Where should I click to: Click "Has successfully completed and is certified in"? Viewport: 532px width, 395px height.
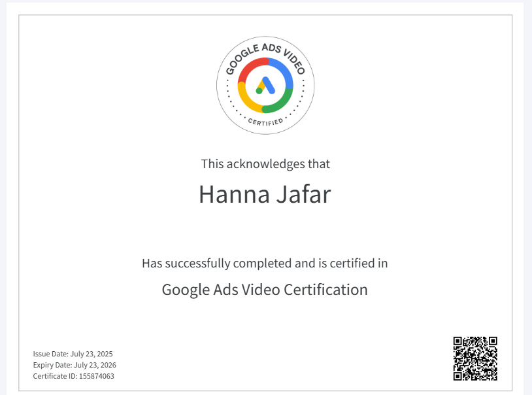265,264
